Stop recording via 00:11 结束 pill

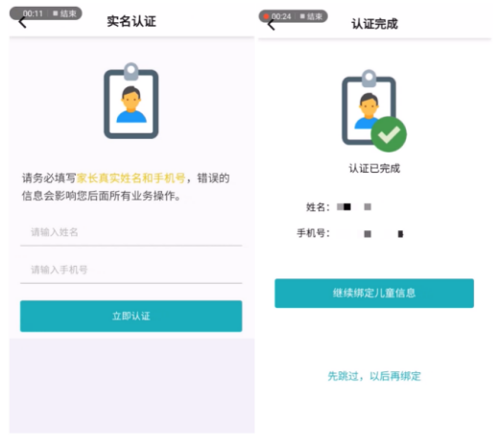click(64, 13)
